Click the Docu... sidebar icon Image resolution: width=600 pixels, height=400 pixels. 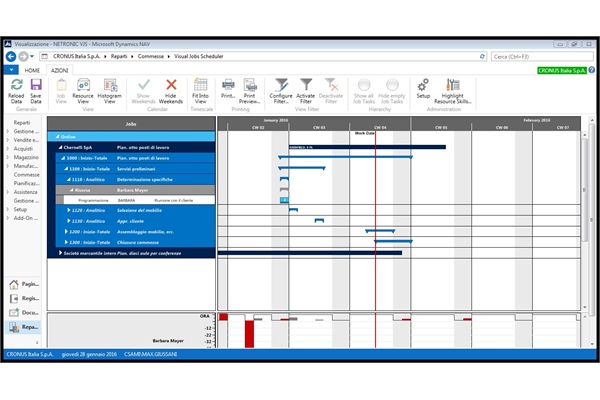14,313
